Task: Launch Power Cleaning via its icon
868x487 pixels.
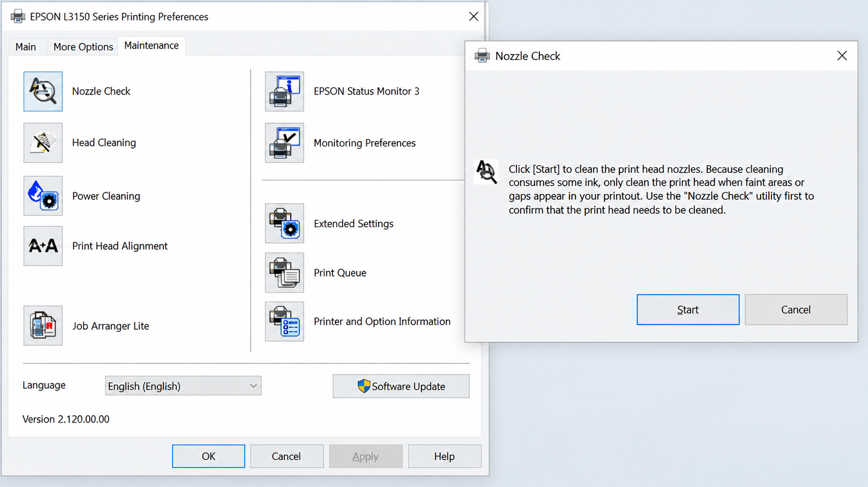Action: pyautogui.click(x=43, y=196)
